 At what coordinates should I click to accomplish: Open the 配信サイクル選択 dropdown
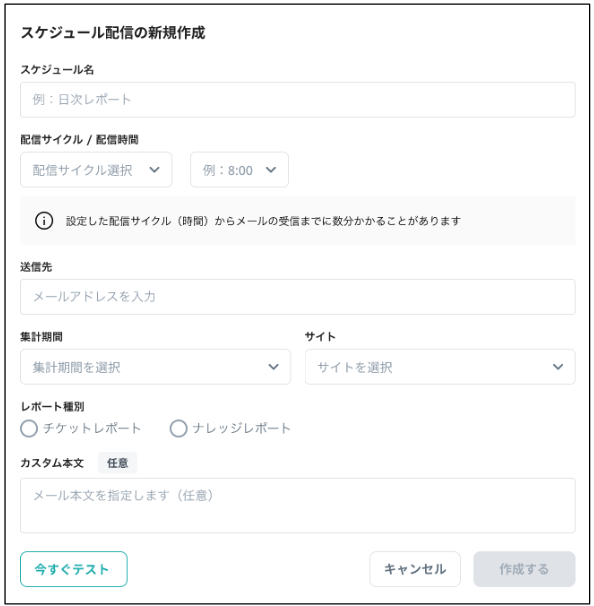(96, 170)
